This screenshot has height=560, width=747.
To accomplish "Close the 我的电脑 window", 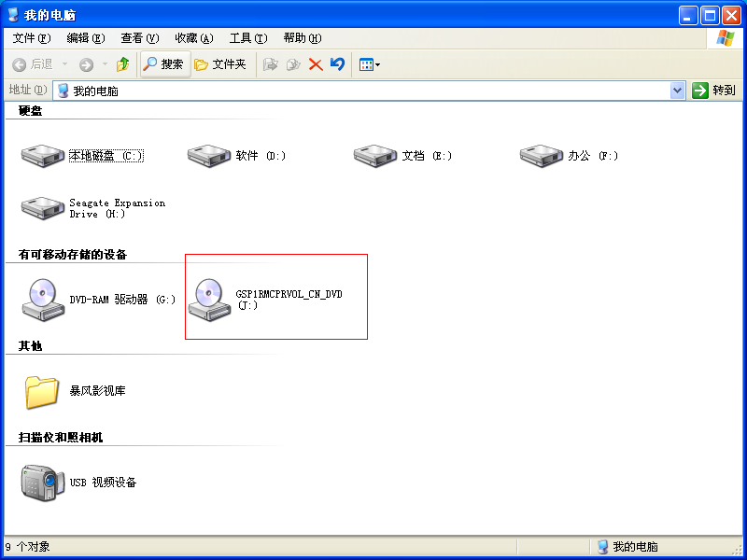I will pos(731,16).
